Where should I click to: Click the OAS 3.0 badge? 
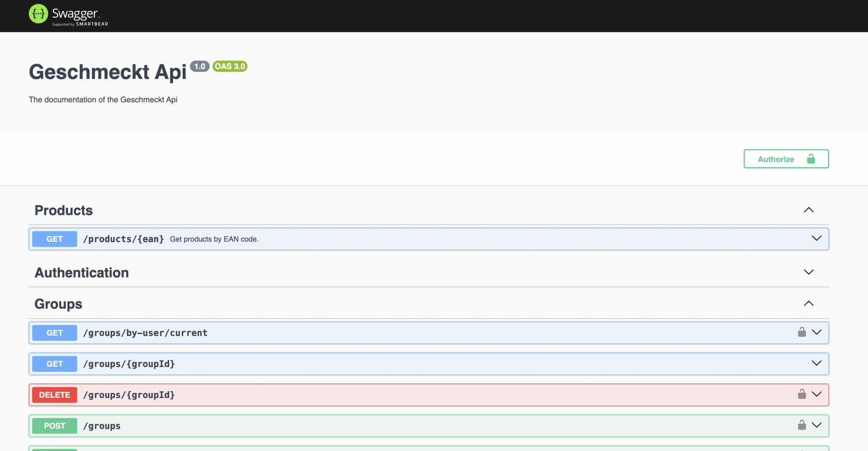tap(230, 67)
